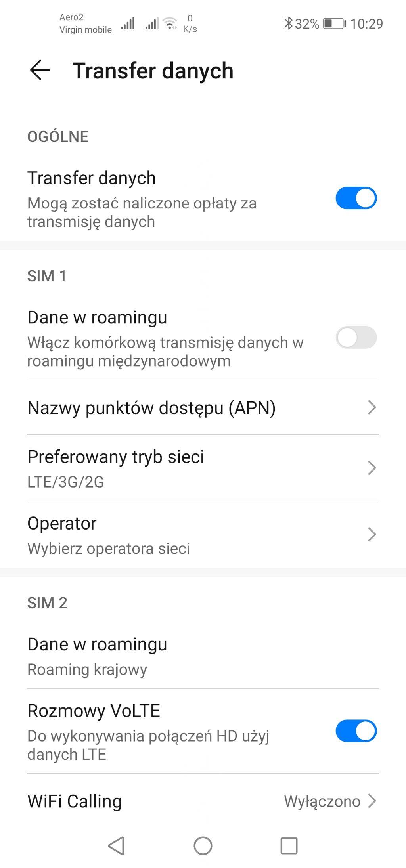Image resolution: width=406 pixels, height=868 pixels.
Task: Disable the Transfer danych mobile data switch
Action: [x=356, y=198]
